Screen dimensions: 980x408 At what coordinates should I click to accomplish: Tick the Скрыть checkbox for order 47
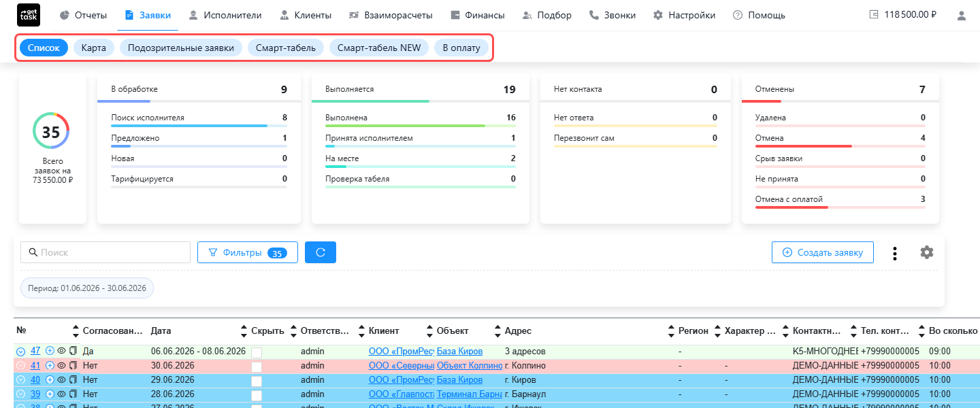pyautogui.click(x=257, y=352)
